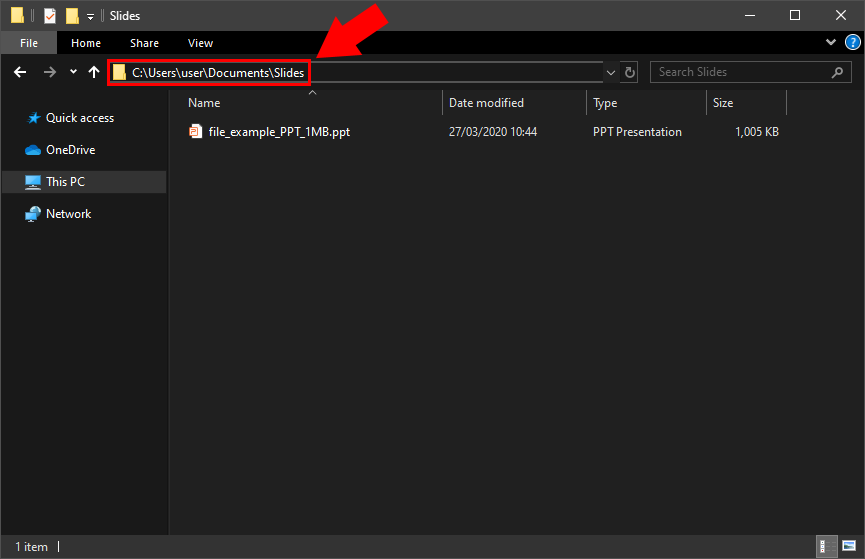Open the Home ribbon tab

coord(86,43)
